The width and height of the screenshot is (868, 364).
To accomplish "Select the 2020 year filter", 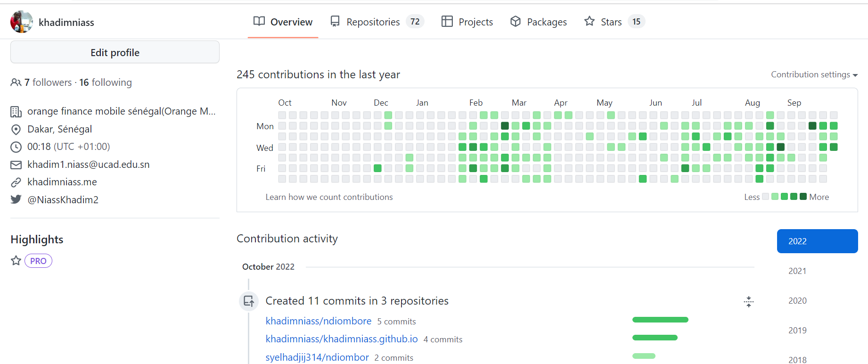I will click(797, 301).
